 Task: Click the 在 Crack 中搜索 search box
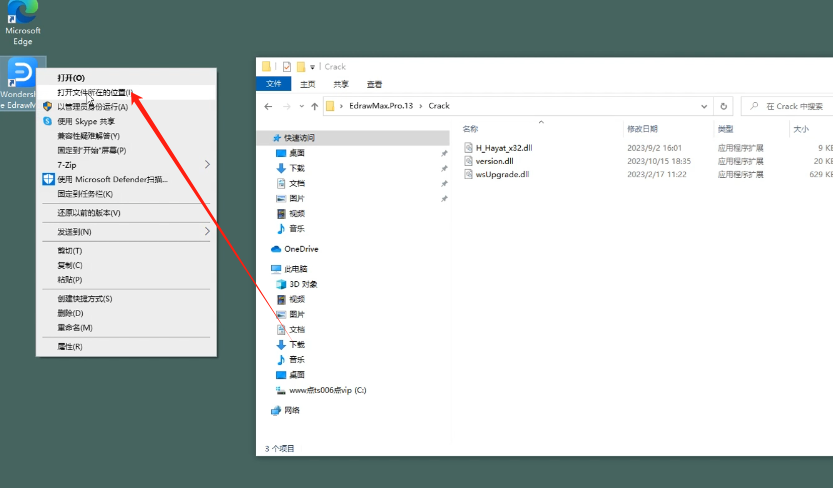[787, 106]
